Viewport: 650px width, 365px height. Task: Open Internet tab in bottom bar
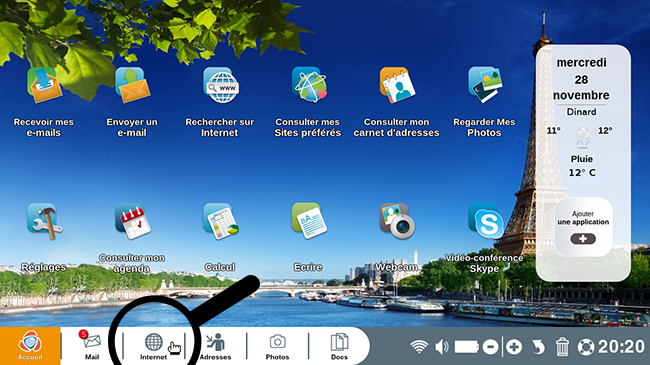click(154, 346)
